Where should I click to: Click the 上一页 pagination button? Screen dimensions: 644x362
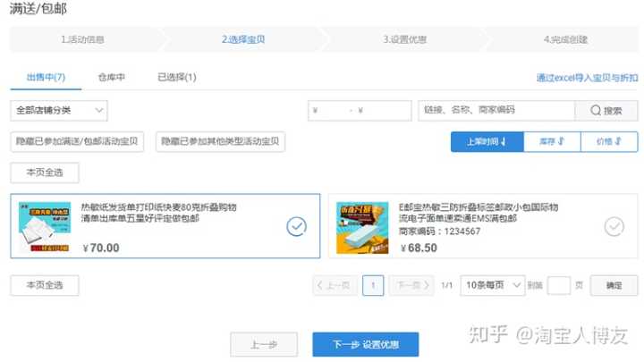334,285
